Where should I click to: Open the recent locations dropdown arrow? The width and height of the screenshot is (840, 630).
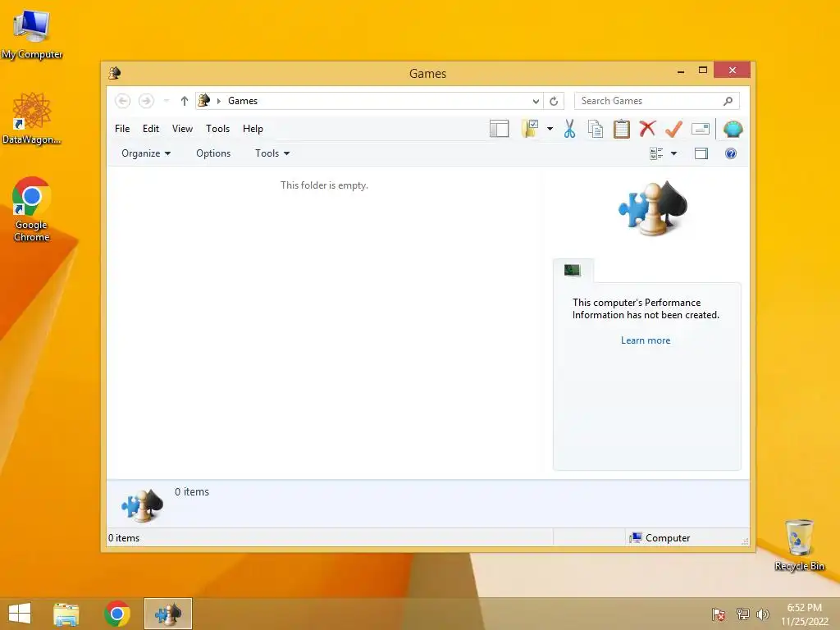click(166, 101)
